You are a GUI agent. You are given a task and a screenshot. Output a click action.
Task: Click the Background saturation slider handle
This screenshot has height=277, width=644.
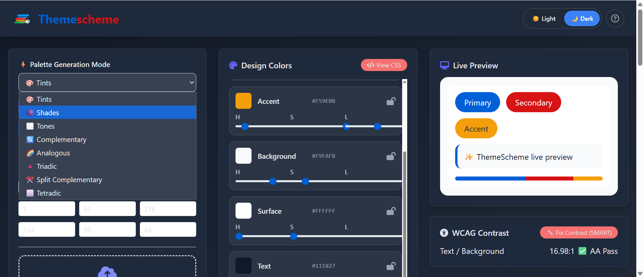[x=305, y=181]
